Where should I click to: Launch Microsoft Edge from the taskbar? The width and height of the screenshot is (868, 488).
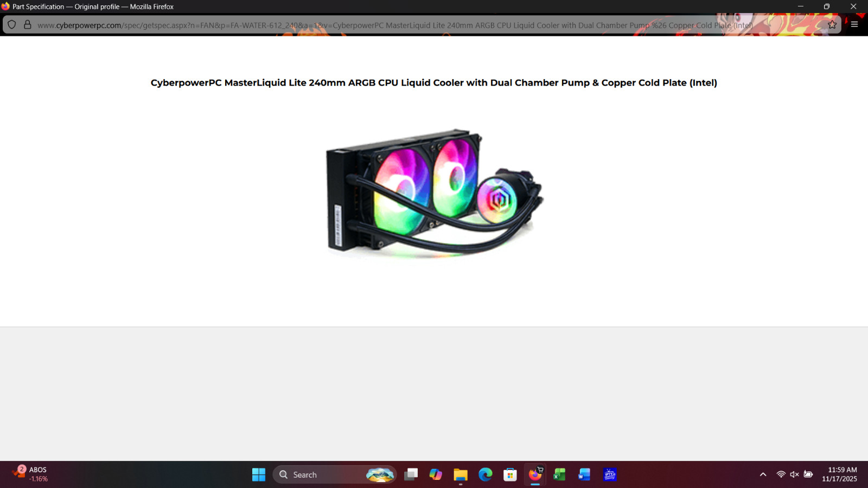tap(486, 474)
